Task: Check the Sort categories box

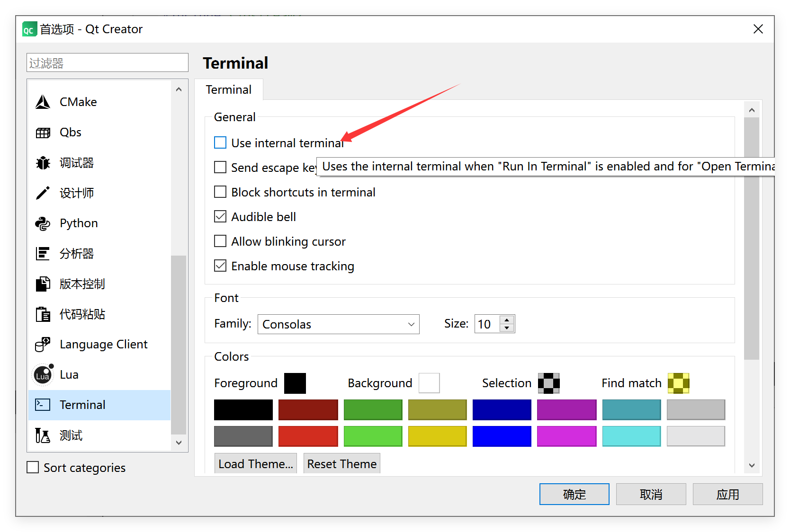Action: [x=33, y=467]
